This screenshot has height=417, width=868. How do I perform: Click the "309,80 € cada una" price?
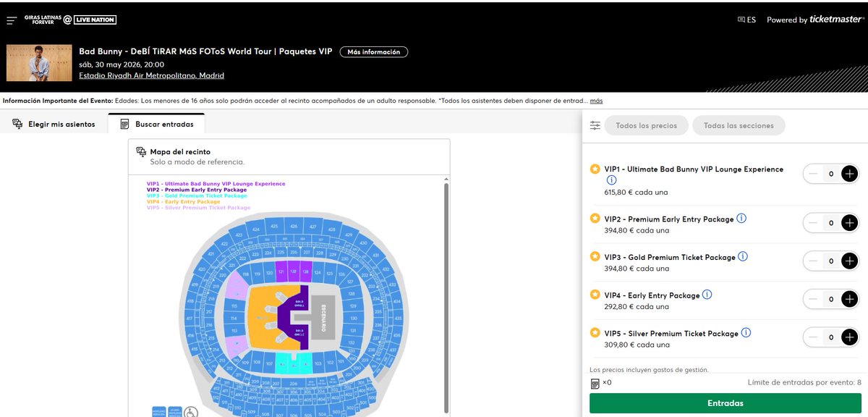click(x=637, y=345)
